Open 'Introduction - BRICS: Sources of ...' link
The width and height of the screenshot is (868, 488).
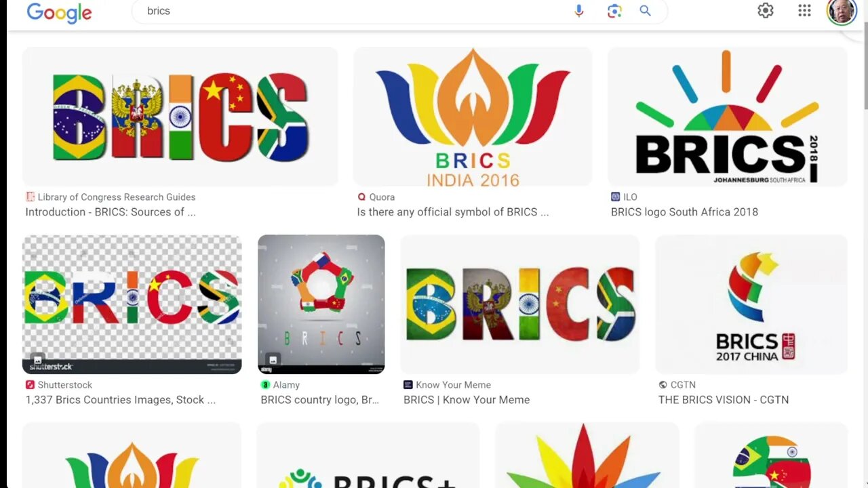coord(111,212)
